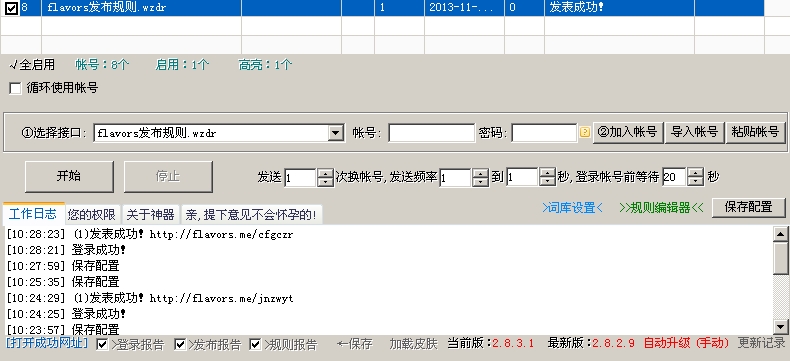Open 更新记录 link
Viewport: 790px width, 361px height.
(762, 343)
